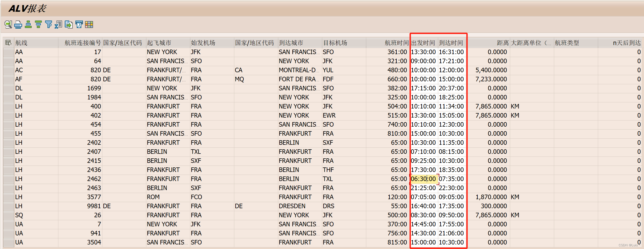This screenshot has width=644, height=249.
Task: Click the 到达时间 column header
Action: (452, 43)
